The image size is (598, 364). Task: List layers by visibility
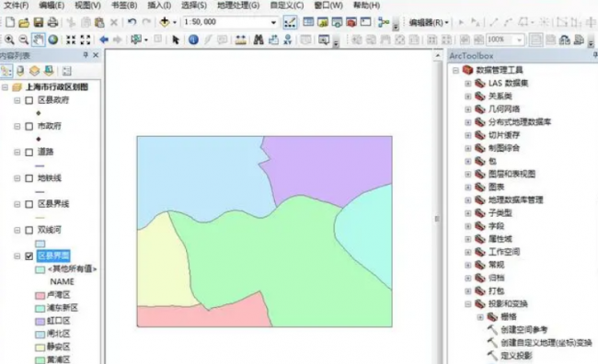pyautogui.click(x=34, y=71)
